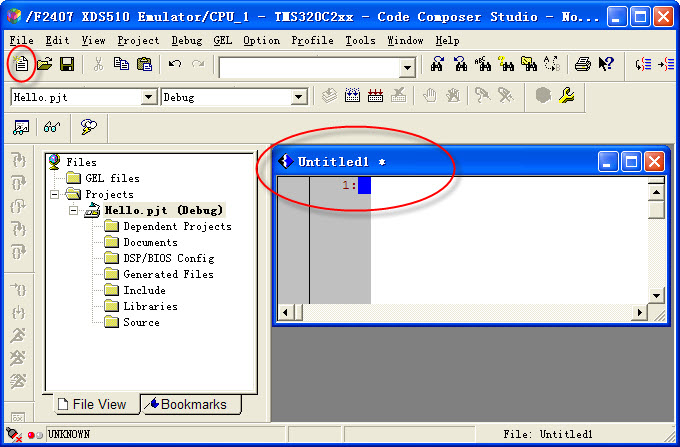Open the Hello.pjt project dropdown
This screenshot has width=680, height=447.
point(148,97)
